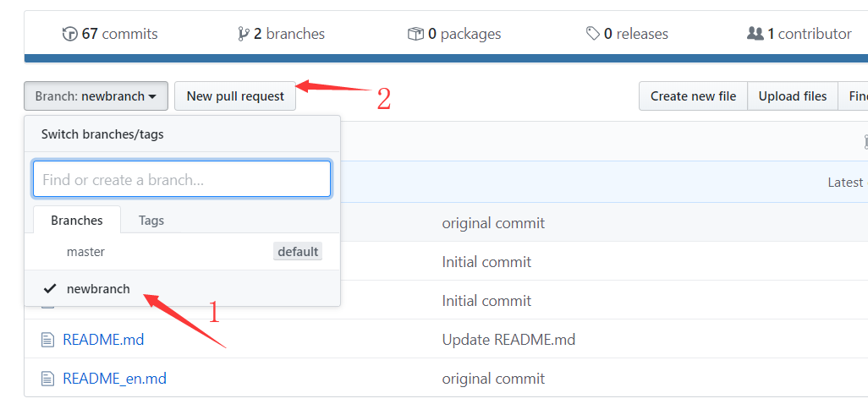Open the Branch: newbranch dropdown
868x404 pixels.
(96, 96)
